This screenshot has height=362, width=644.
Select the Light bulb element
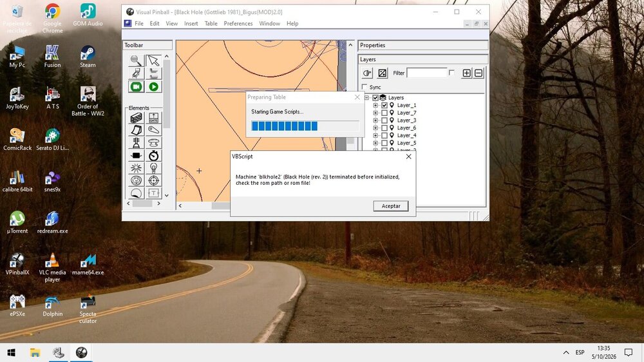154,168
